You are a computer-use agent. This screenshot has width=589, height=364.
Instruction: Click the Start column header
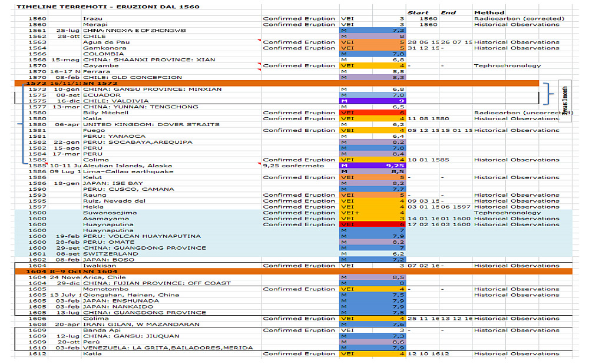tap(418, 13)
